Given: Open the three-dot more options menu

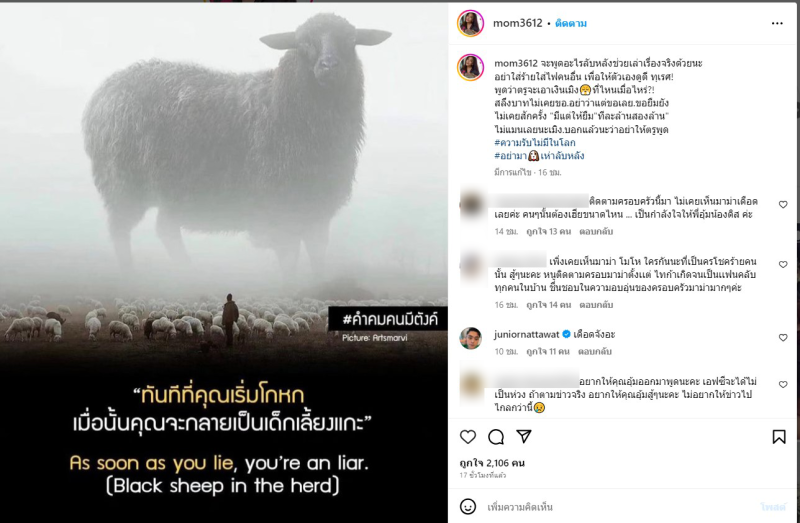Looking at the screenshot, I should pos(777,23).
